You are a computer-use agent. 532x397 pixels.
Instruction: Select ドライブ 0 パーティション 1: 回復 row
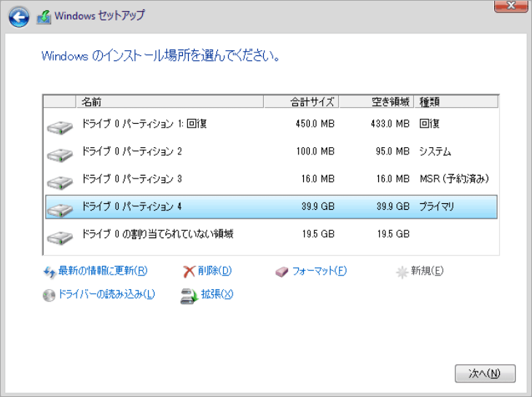click(x=271, y=124)
